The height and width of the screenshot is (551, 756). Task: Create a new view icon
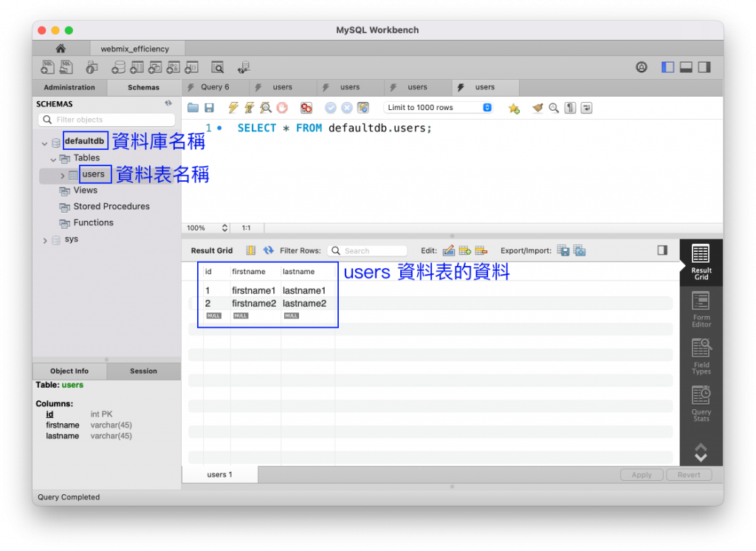pos(155,67)
